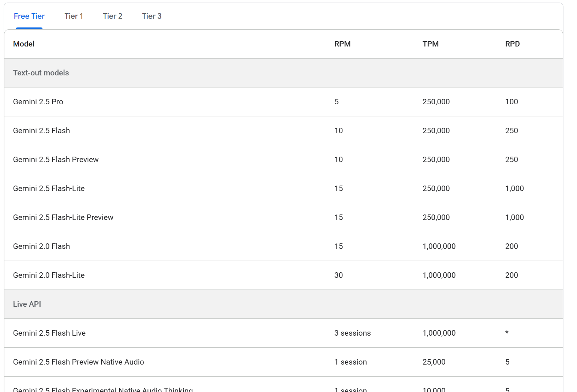The image size is (577, 392).
Task: Click the TPM value in the Gemini 2.0 Flash row
Action: [x=439, y=246]
